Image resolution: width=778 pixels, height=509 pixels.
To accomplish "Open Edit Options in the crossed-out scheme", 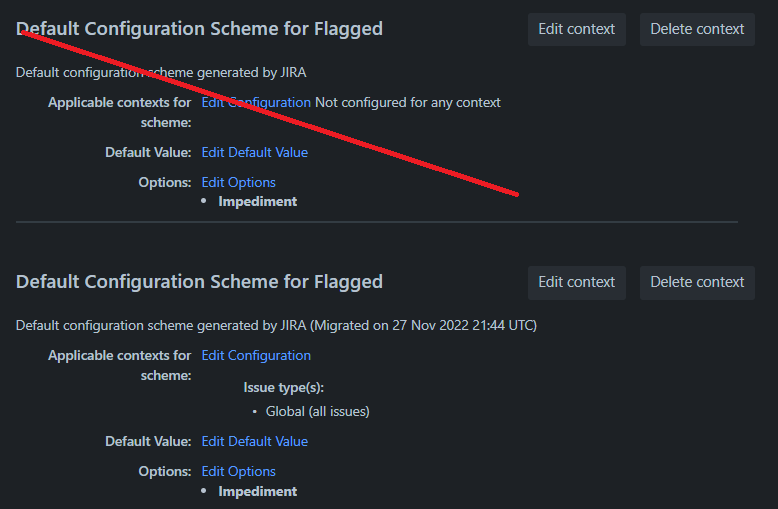I will [238, 183].
